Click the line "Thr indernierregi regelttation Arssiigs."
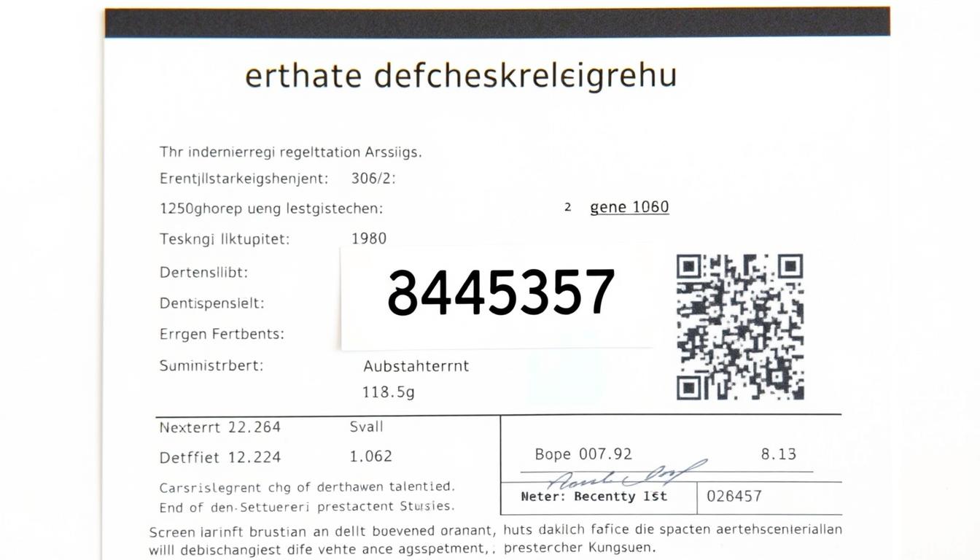 coord(291,152)
